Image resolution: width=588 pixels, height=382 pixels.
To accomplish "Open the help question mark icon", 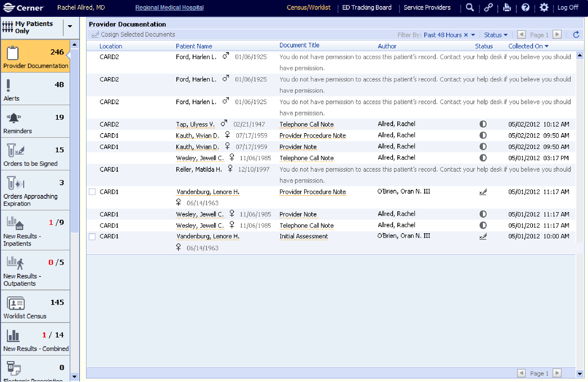I will tap(525, 7).
